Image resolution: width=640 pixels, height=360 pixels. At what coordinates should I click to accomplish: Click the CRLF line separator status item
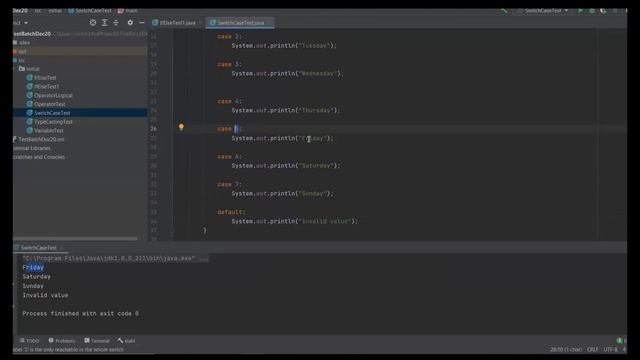pyautogui.click(x=592, y=349)
